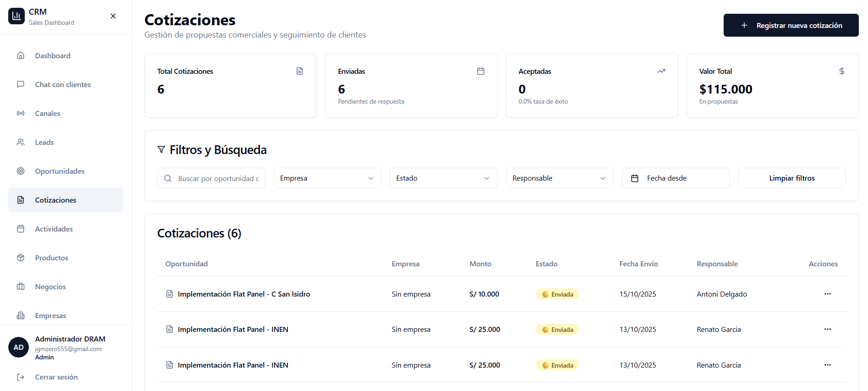
Task: Expand the Empresa filter dropdown
Action: [327, 178]
